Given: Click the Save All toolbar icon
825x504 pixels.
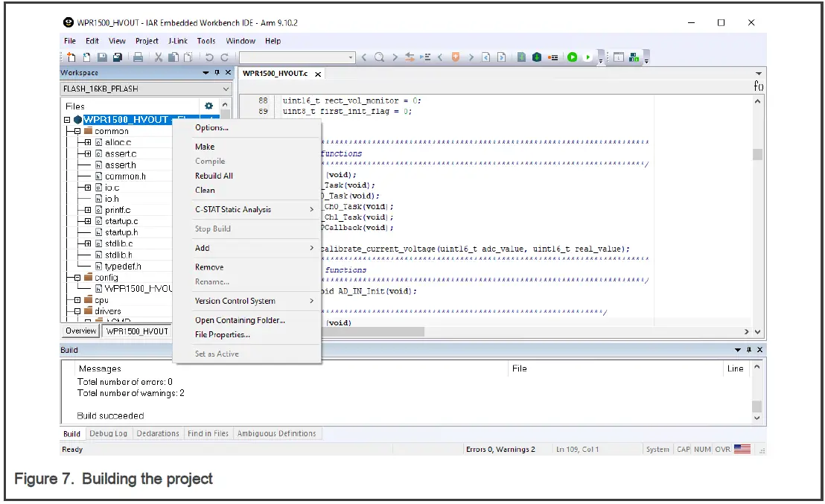Looking at the screenshot, I should tap(118, 57).
